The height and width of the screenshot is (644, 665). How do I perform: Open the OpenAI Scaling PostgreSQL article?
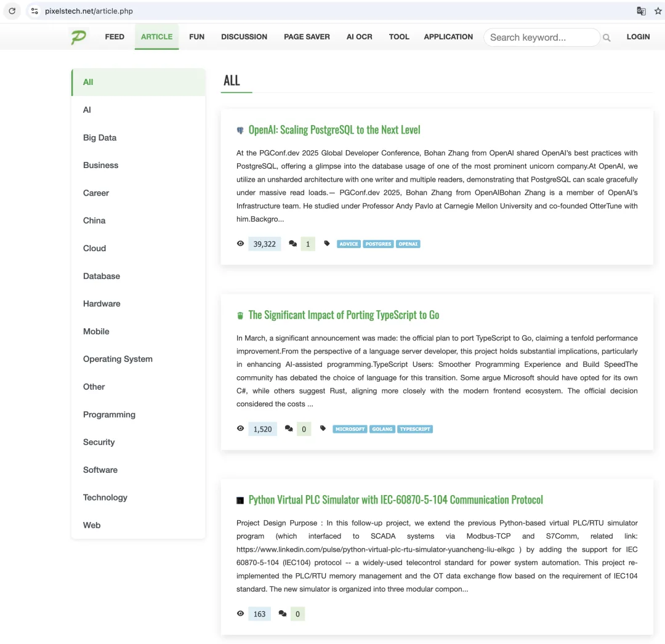pos(334,130)
